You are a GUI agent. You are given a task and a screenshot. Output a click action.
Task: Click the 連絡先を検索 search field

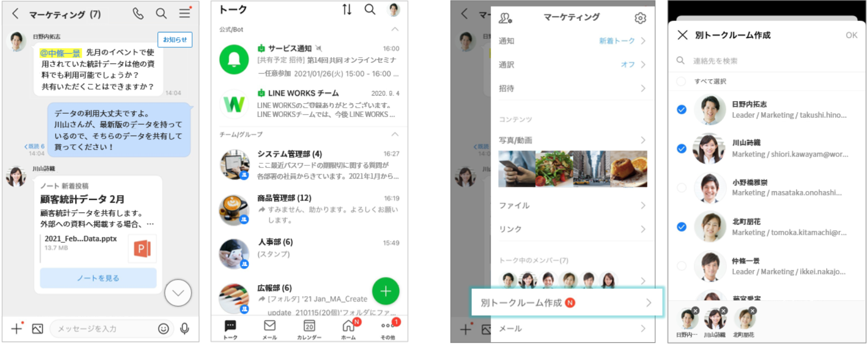[x=768, y=61]
